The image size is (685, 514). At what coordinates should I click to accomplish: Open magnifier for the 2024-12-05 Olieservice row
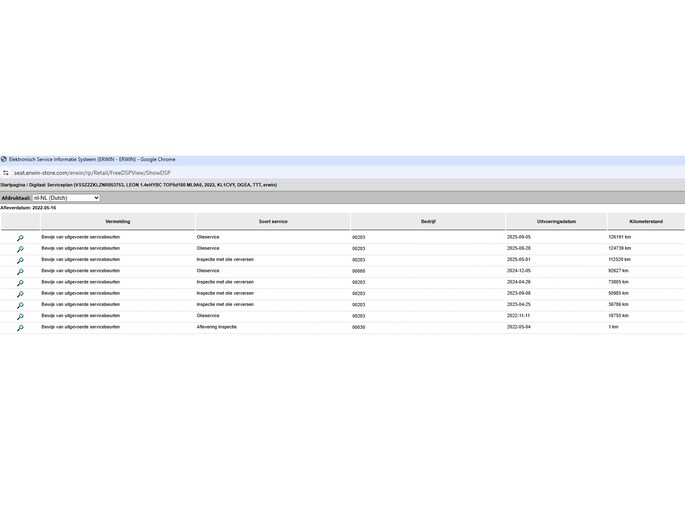[x=19, y=271]
